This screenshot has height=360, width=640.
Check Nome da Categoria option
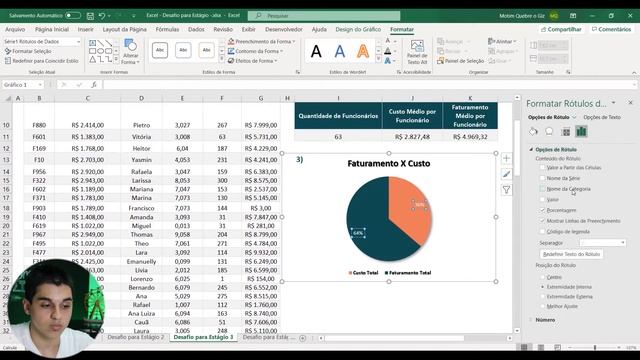pyautogui.click(x=542, y=189)
